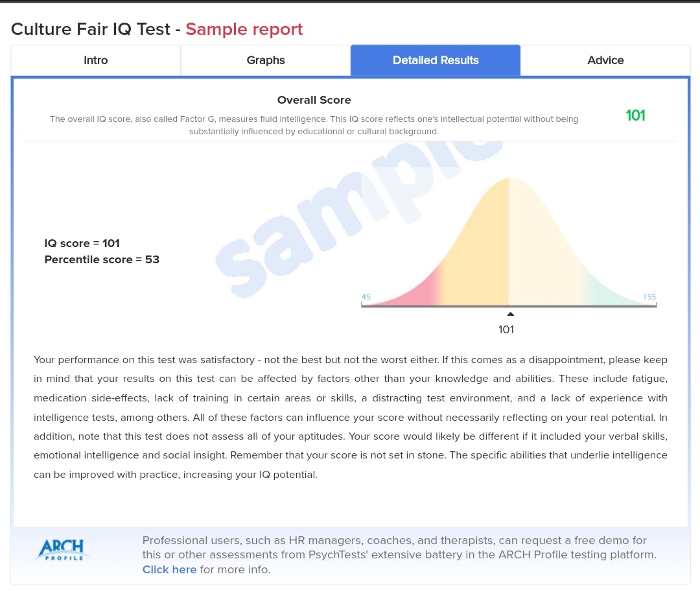Click the 155 label on the score scale
This screenshot has height=605, width=700.
(x=649, y=296)
